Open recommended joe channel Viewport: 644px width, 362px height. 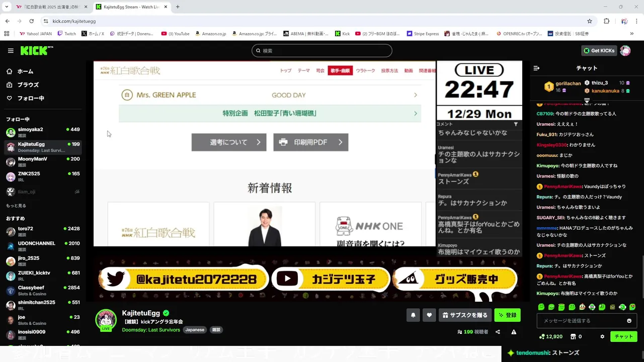pos(43,320)
